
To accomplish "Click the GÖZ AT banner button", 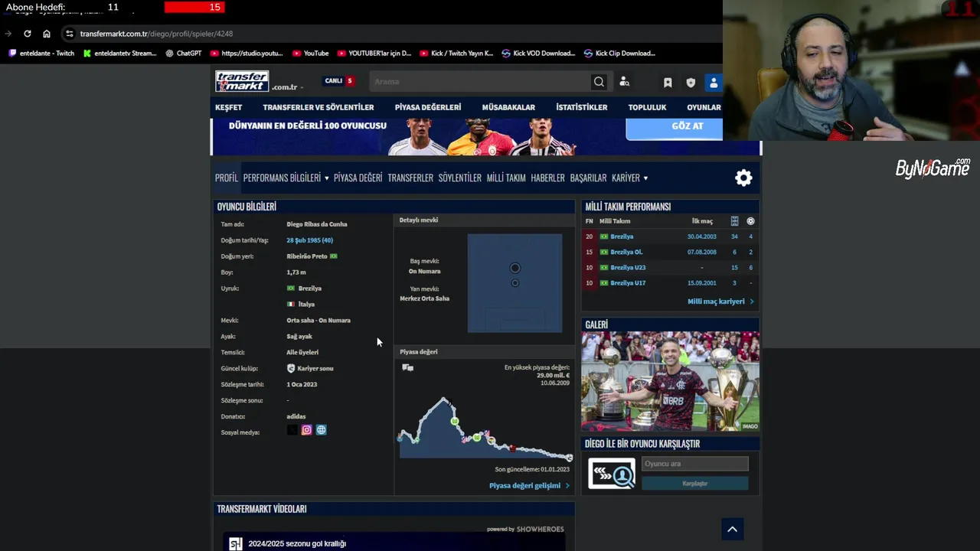I will [x=674, y=128].
